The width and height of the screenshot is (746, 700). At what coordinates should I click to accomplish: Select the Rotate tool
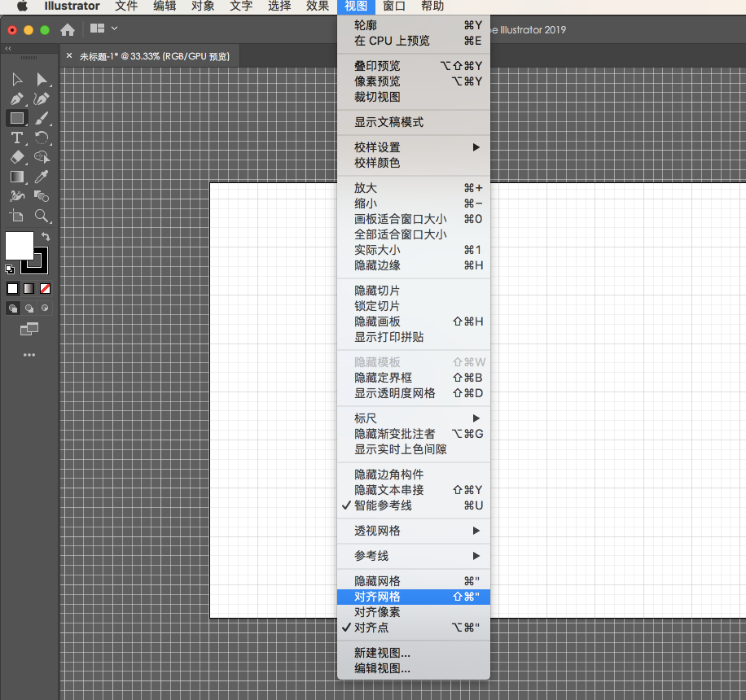42,138
